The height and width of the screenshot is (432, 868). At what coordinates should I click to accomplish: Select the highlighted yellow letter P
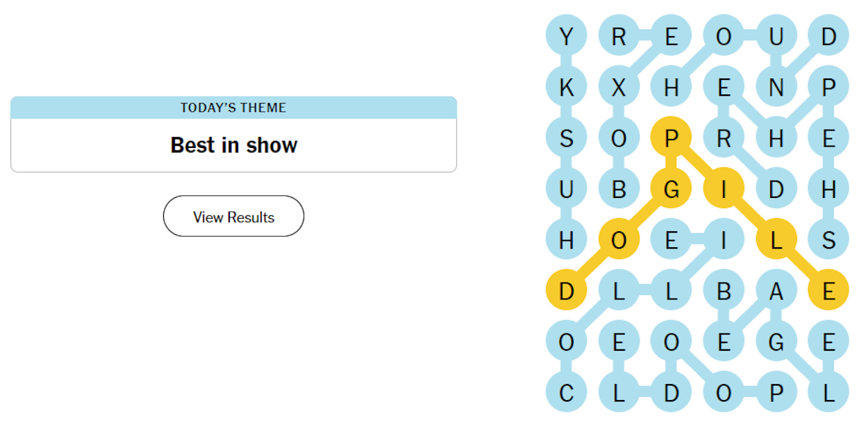point(671,138)
